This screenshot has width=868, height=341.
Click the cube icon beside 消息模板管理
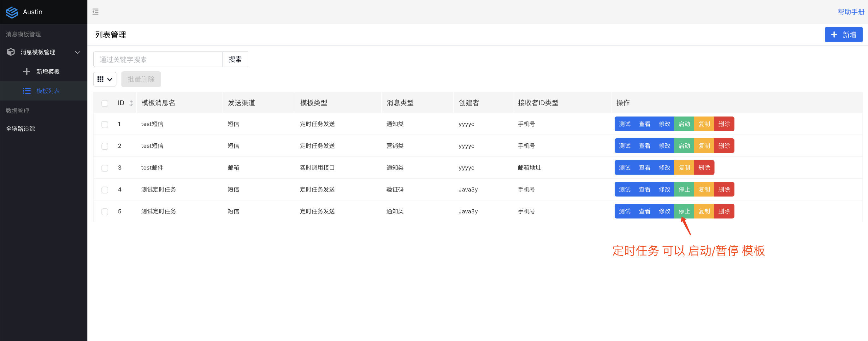click(11, 52)
